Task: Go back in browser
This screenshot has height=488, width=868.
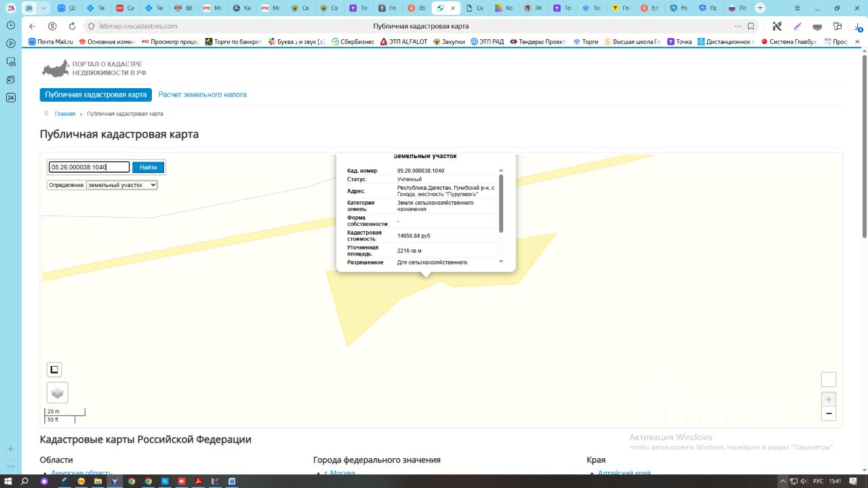Action: 33,26
